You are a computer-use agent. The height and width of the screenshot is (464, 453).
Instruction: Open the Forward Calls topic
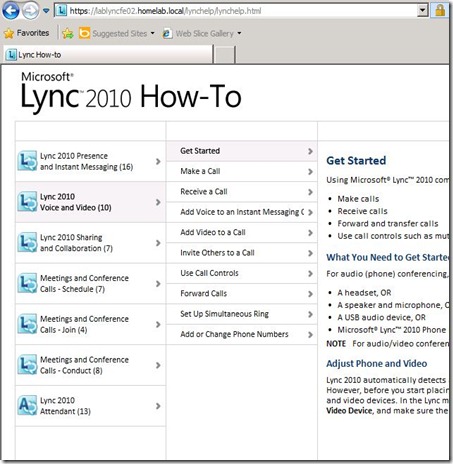(242, 294)
